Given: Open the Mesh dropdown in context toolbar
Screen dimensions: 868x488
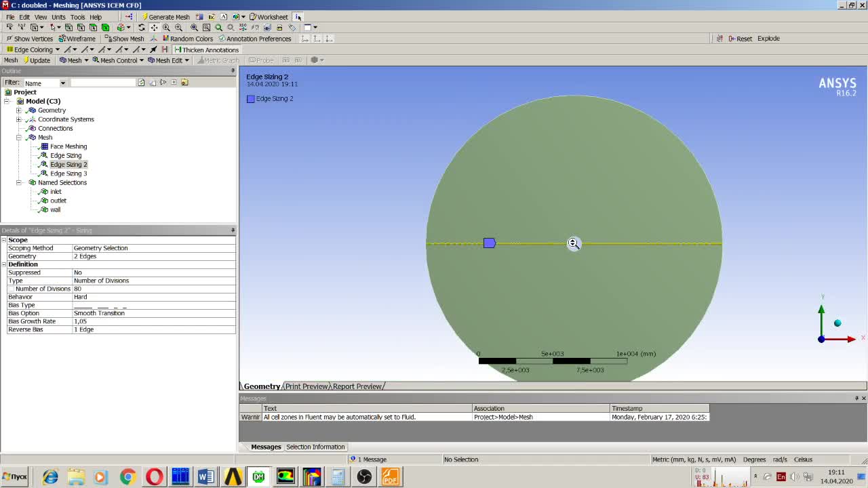Looking at the screenshot, I should 73,60.
